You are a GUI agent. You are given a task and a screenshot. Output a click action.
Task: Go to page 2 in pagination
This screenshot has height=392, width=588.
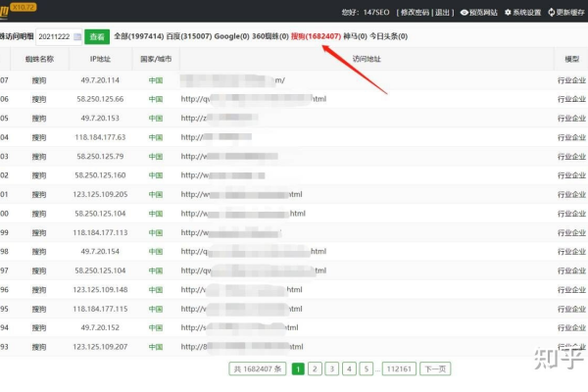pyautogui.click(x=315, y=369)
